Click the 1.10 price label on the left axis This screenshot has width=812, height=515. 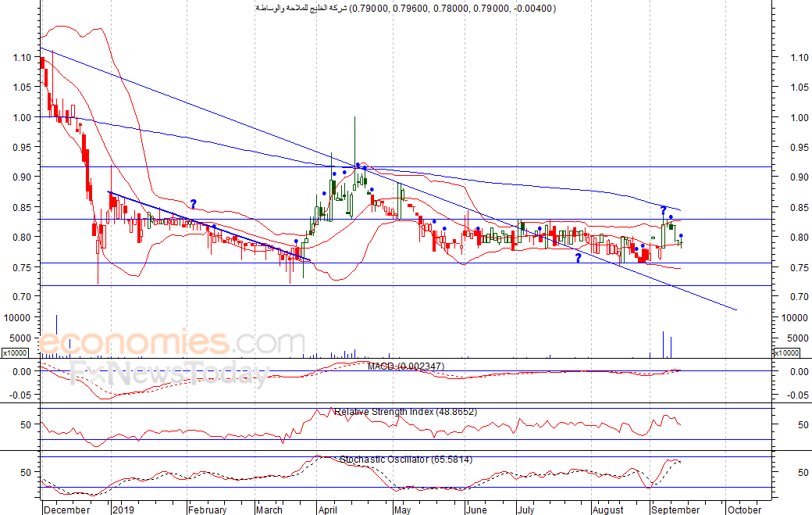23,58
